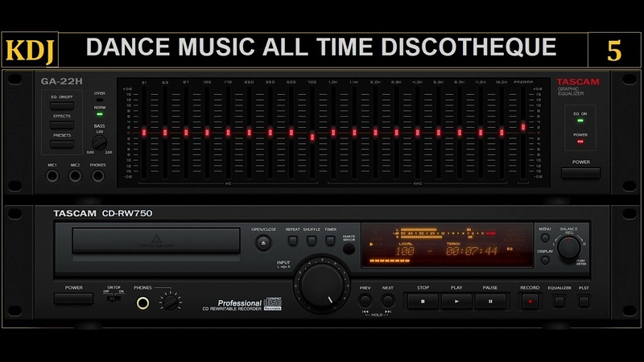Click the OPEN/CLOSE eject button

[263, 243]
